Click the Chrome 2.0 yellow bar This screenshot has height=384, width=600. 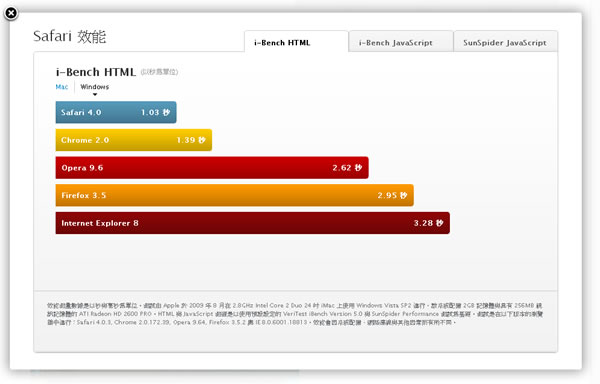pyautogui.click(x=134, y=140)
